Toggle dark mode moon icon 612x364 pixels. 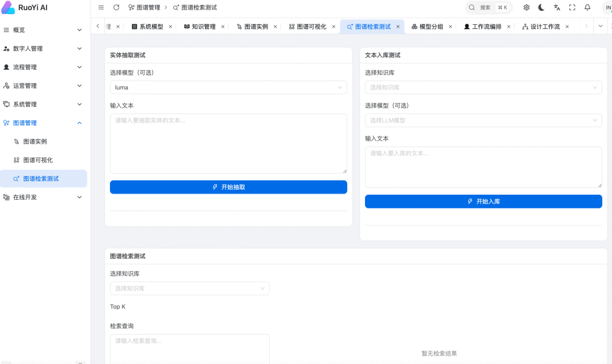tap(541, 7)
